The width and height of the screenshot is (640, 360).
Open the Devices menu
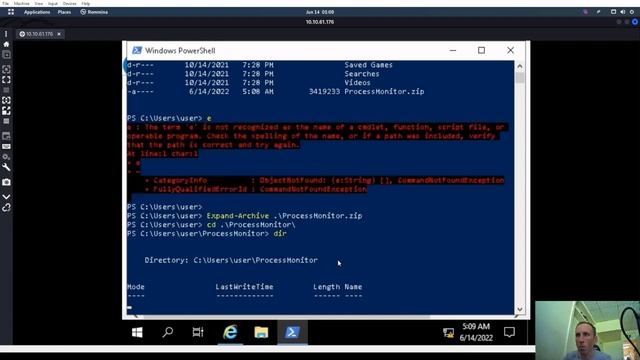click(x=69, y=3)
